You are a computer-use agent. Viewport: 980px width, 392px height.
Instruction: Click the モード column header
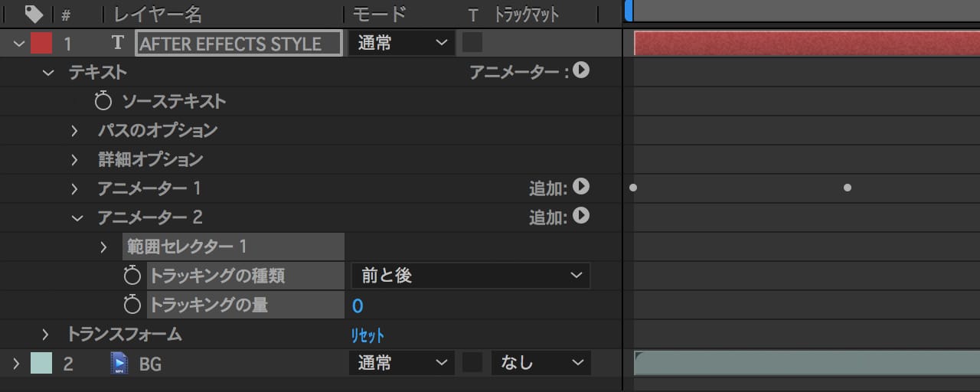click(x=378, y=14)
